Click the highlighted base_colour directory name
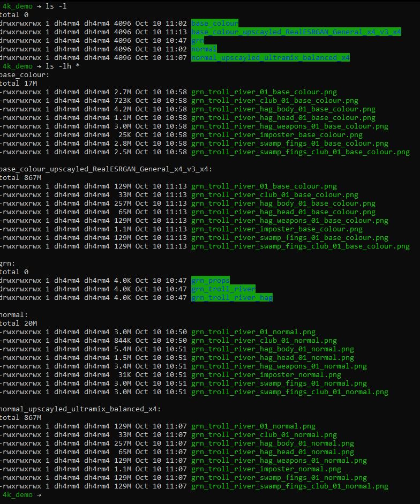This screenshot has height=504, width=420. [214, 23]
